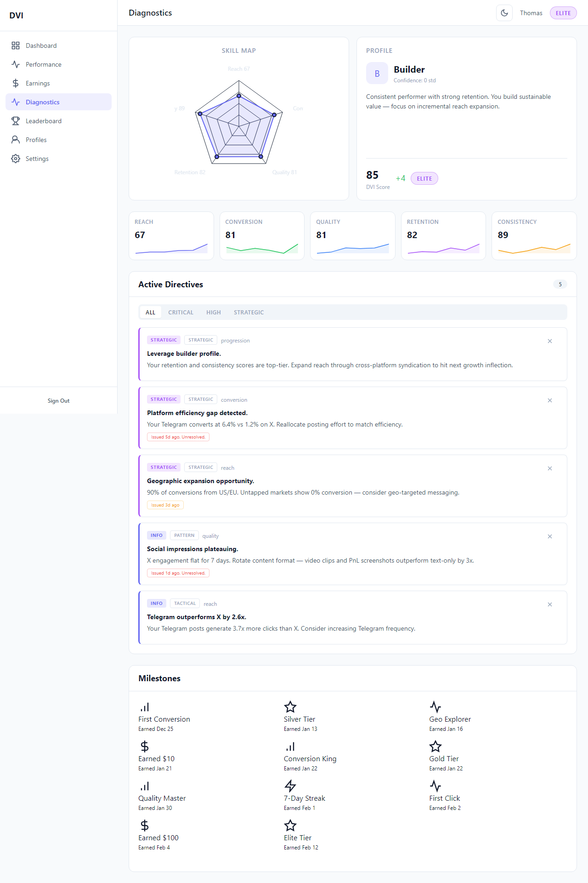This screenshot has height=883, width=588.
Task: Click the 'Issued 1d ago. Unresolved.' tag
Action: click(178, 573)
